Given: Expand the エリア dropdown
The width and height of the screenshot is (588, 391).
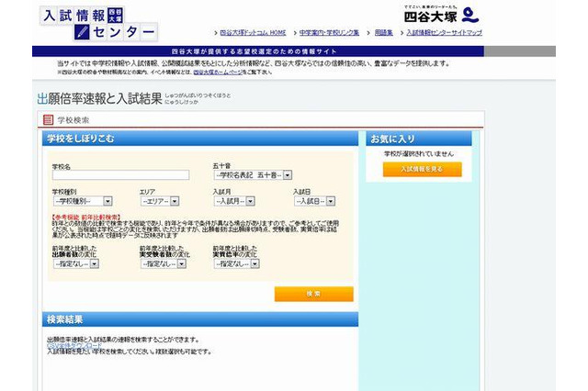Looking at the screenshot, I should (160, 202).
